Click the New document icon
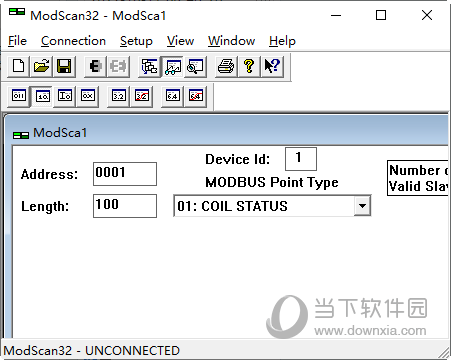The image size is (451, 360). pyautogui.click(x=18, y=66)
